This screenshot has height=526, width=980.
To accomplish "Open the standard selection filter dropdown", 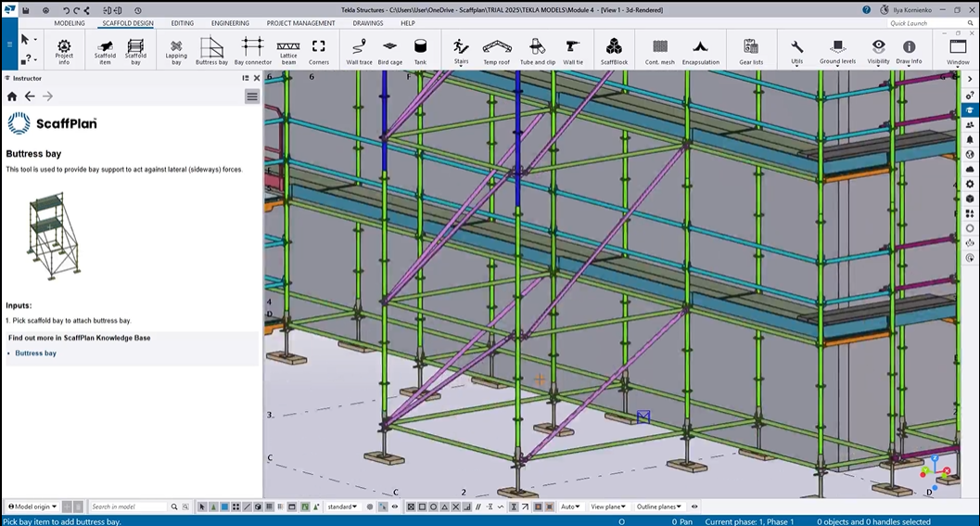I will 342,507.
